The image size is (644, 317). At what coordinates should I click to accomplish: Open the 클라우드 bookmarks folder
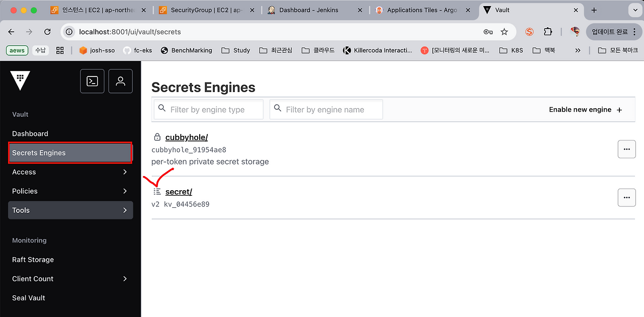tap(318, 50)
